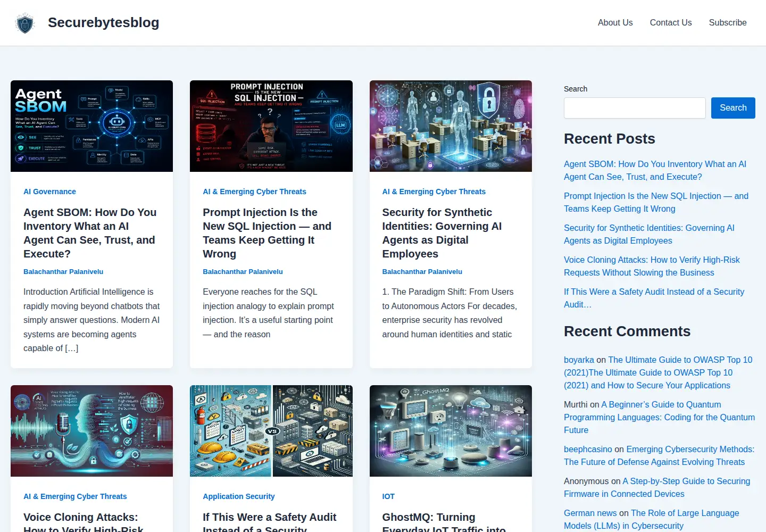Visit commenter beephcasino's profile link
The width and height of the screenshot is (766, 532).
[x=588, y=449]
